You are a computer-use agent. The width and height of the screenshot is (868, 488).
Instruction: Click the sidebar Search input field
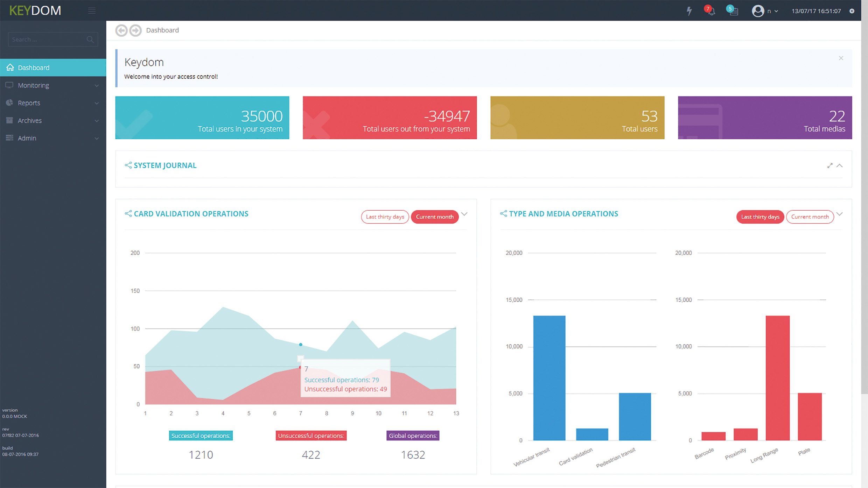[53, 40]
